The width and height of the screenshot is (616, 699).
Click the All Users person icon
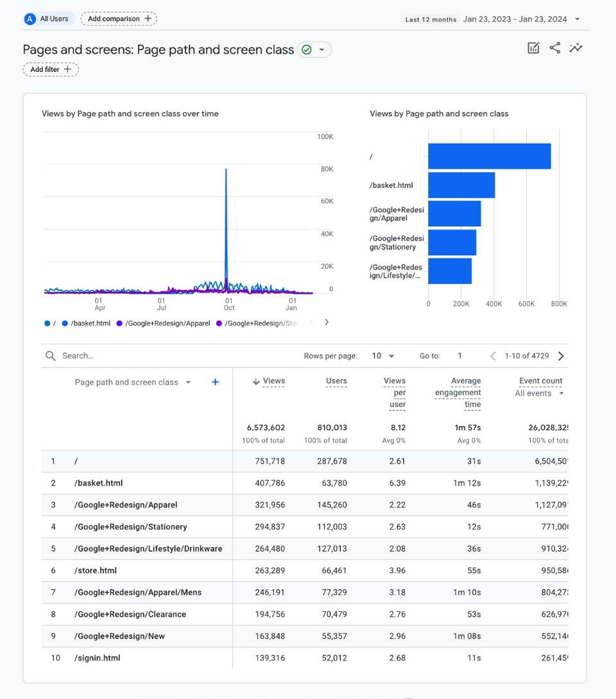[30, 19]
